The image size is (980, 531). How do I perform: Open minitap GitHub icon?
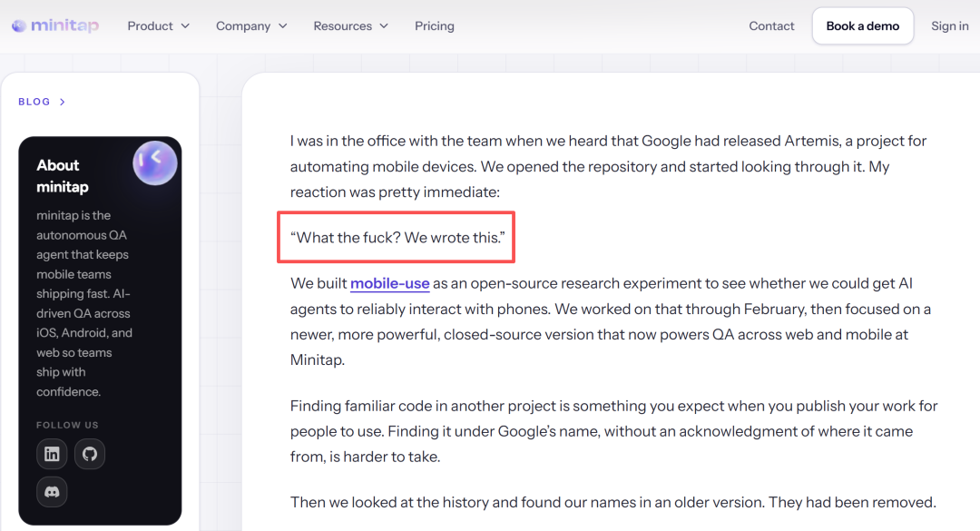tap(90, 454)
